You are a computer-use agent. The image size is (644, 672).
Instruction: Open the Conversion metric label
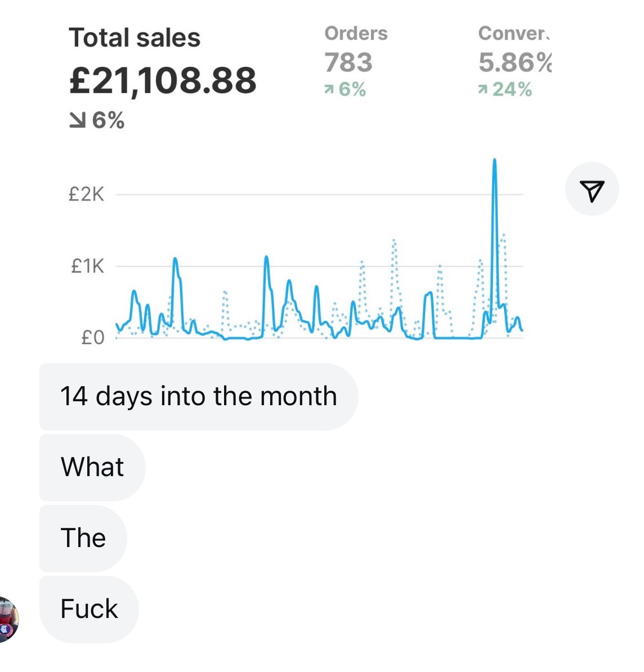point(514,33)
